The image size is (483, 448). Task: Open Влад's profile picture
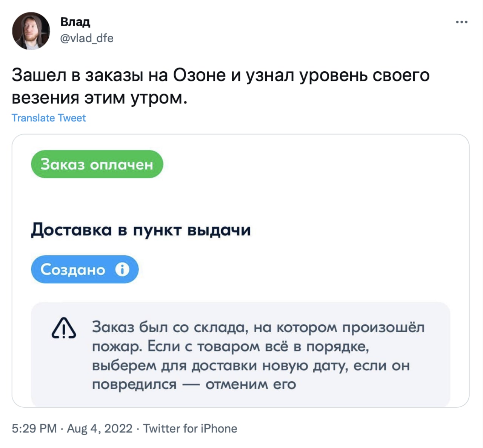31,31
